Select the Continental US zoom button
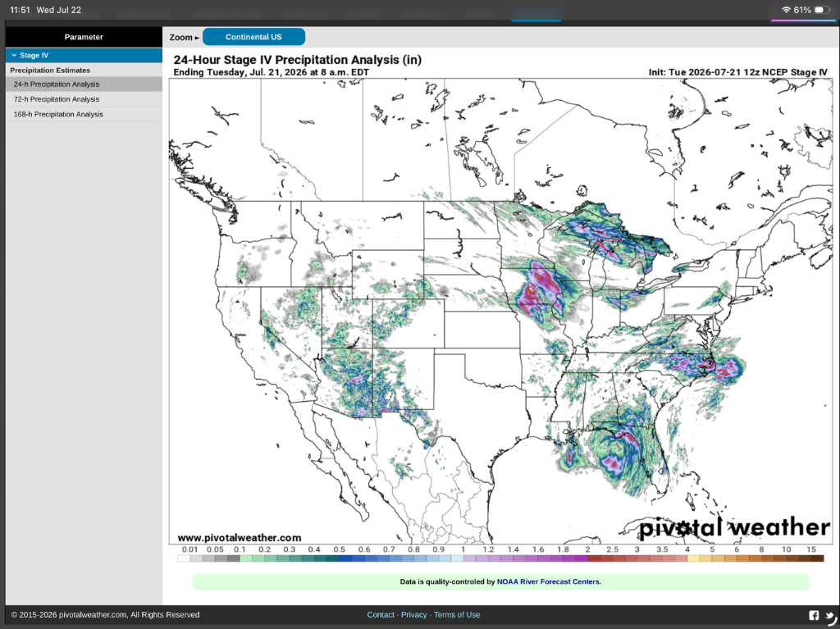The height and width of the screenshot is (629, 840). coord(254,37)
